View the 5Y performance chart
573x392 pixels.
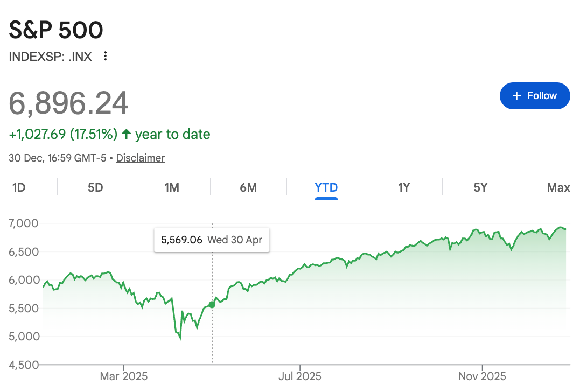click(479, 187)
